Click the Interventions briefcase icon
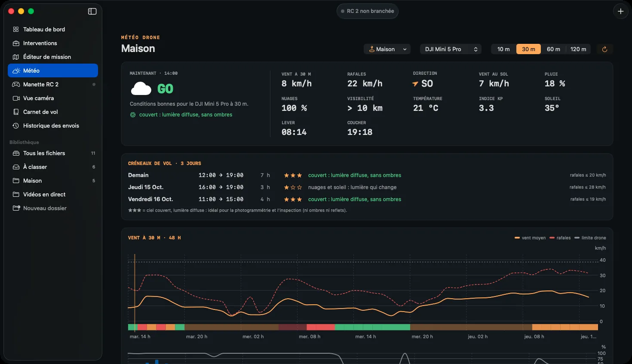Image resolution: width=632 pixels, height=364 pixels. [16, 43]
